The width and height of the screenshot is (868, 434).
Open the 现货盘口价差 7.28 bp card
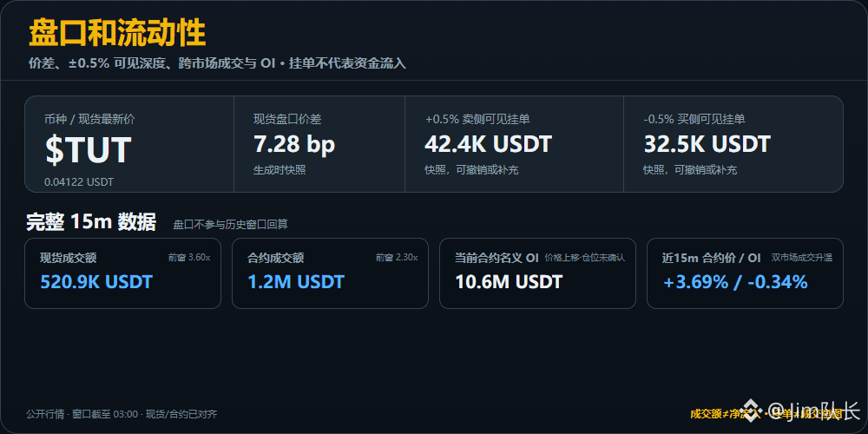click(x=319, y=144)
